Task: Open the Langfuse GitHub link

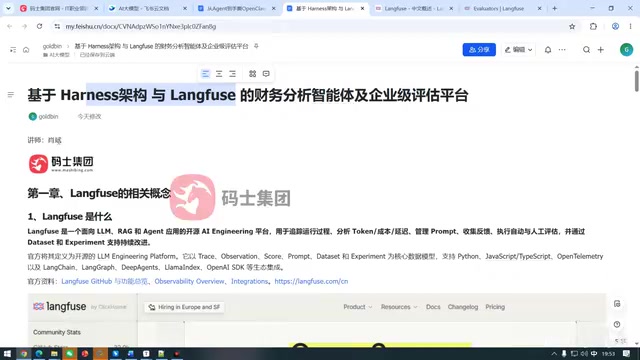Action: 104,281
